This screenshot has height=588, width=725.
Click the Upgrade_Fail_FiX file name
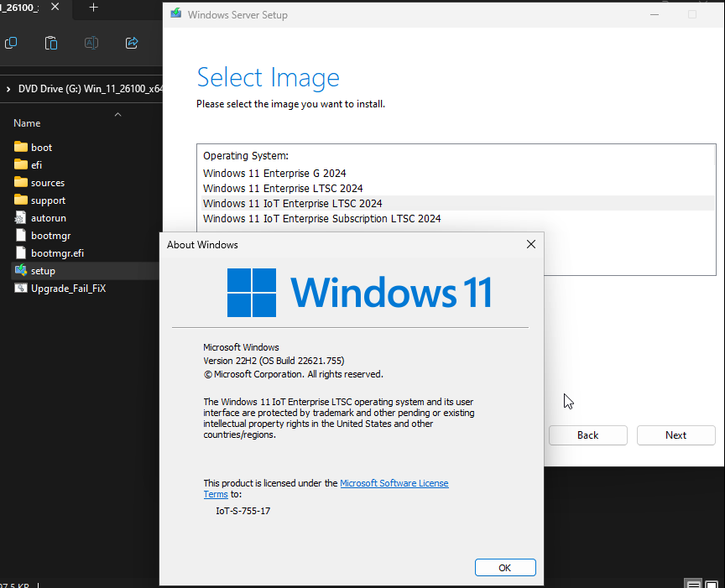pyautogui.click(x=69, y=289)
